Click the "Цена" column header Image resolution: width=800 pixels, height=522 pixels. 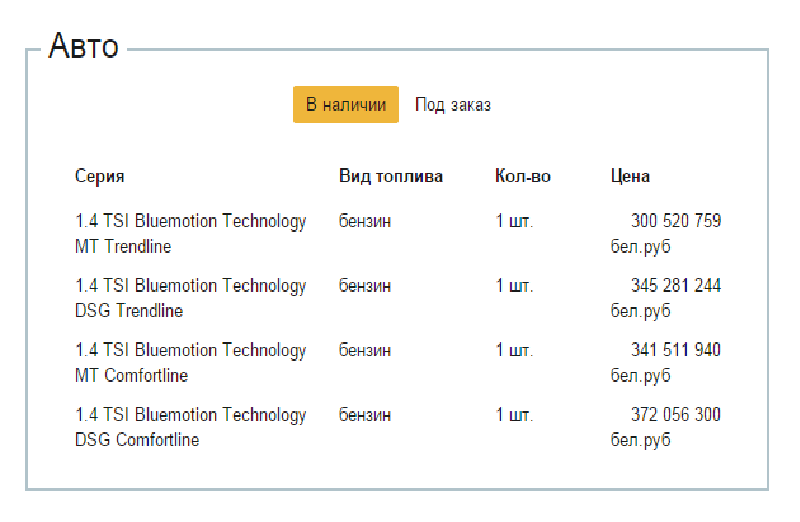(630, 177)
